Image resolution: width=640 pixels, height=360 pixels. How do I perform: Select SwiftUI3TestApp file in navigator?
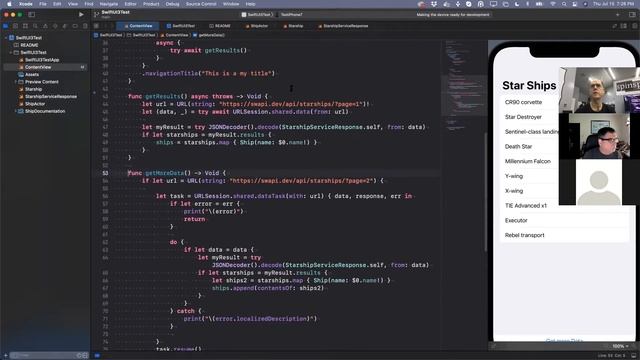(x=39, y=60)
